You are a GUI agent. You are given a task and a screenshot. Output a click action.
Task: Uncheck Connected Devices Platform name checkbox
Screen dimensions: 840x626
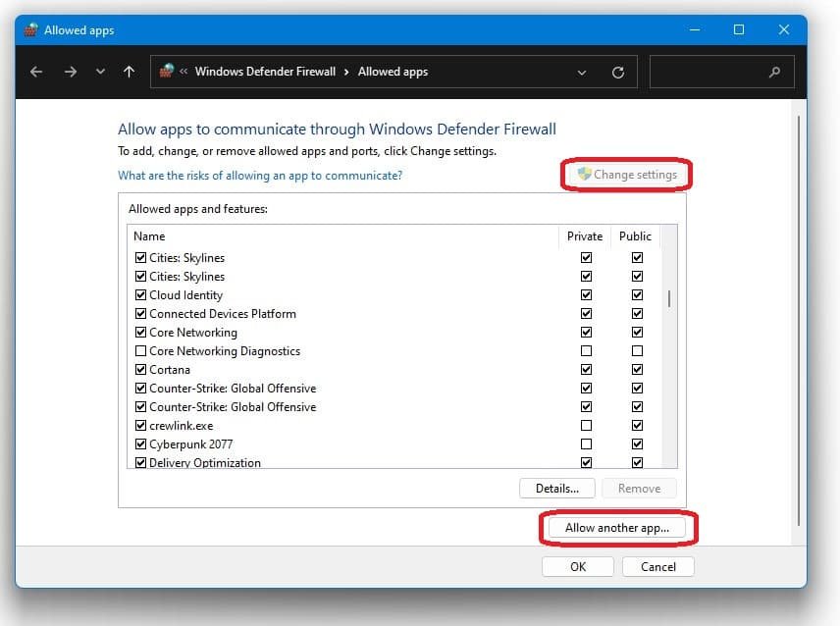point(141,314)
